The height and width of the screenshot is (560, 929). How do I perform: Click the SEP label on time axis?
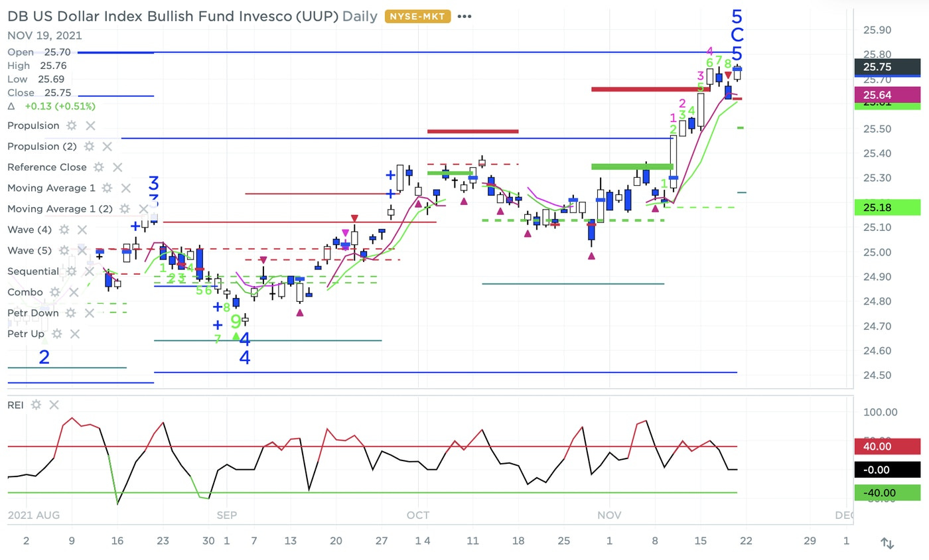coord(226,515)
